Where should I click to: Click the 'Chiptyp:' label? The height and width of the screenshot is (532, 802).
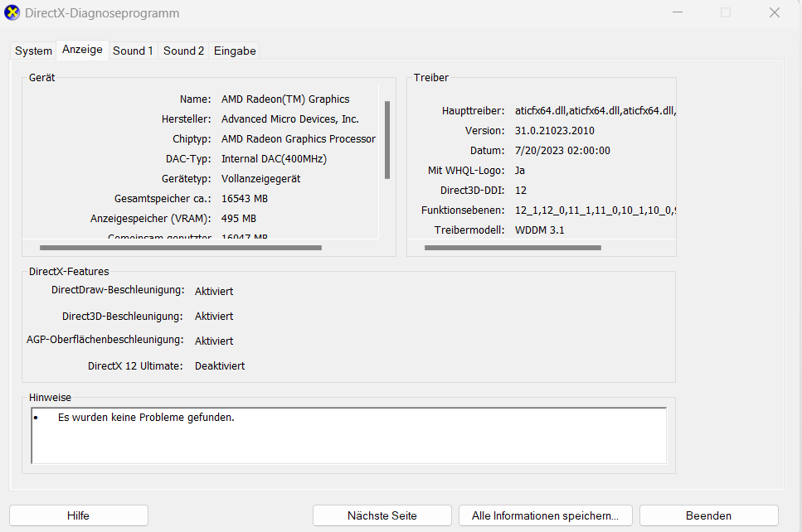(192, 139)
